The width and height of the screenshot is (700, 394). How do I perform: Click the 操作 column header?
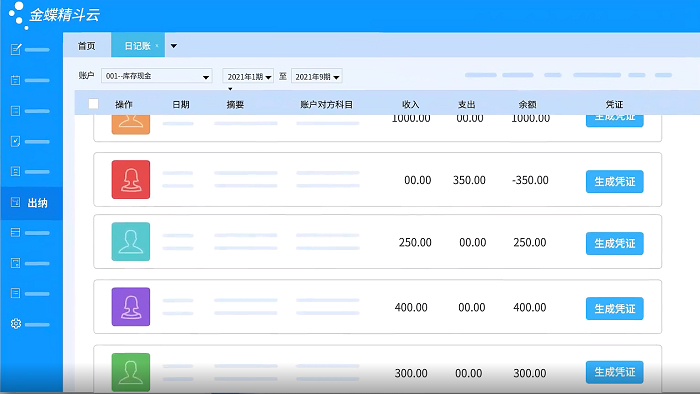(124, 104)
